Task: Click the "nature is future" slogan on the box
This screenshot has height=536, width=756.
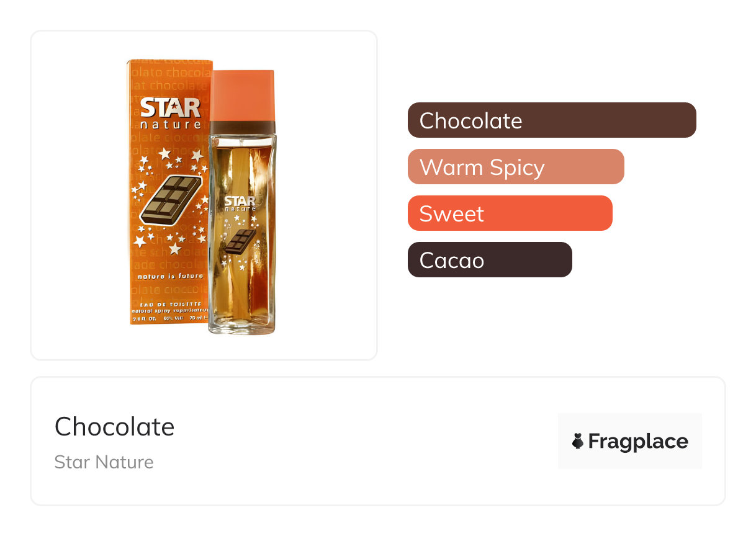Action: (x=169, y=275)
